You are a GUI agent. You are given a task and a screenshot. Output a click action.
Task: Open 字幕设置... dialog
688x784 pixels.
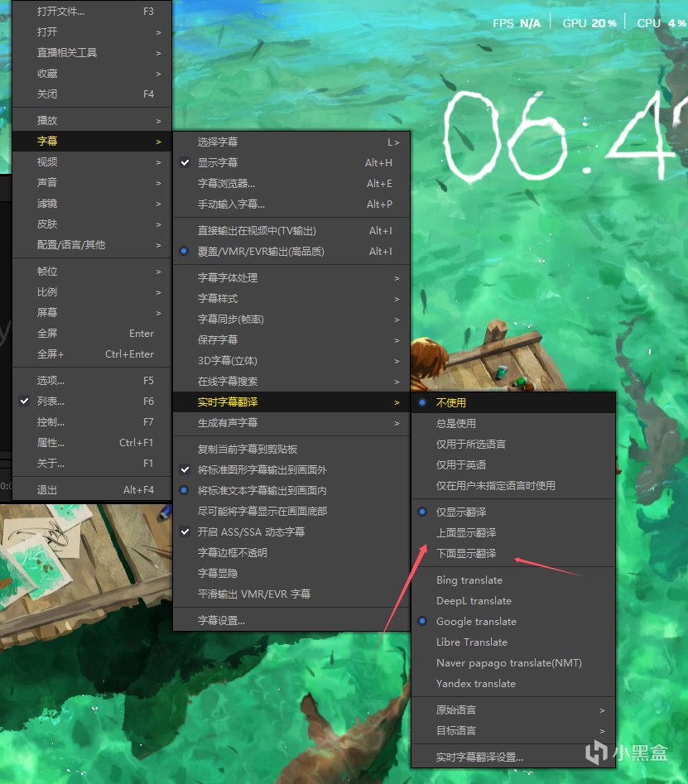click(x=291, y=621)
